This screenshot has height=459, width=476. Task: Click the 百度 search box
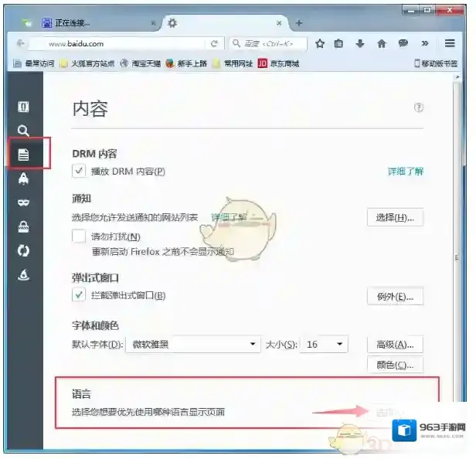(x=267, y=44)
